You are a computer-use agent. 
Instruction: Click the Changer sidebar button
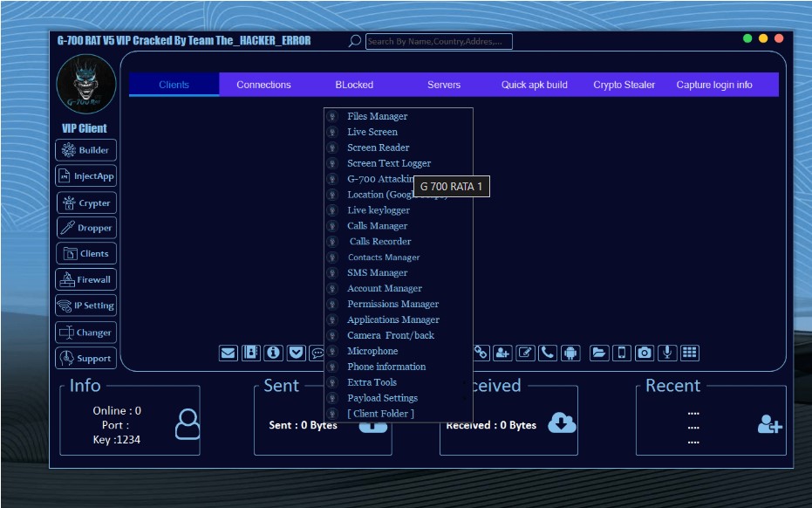[86, 333]
